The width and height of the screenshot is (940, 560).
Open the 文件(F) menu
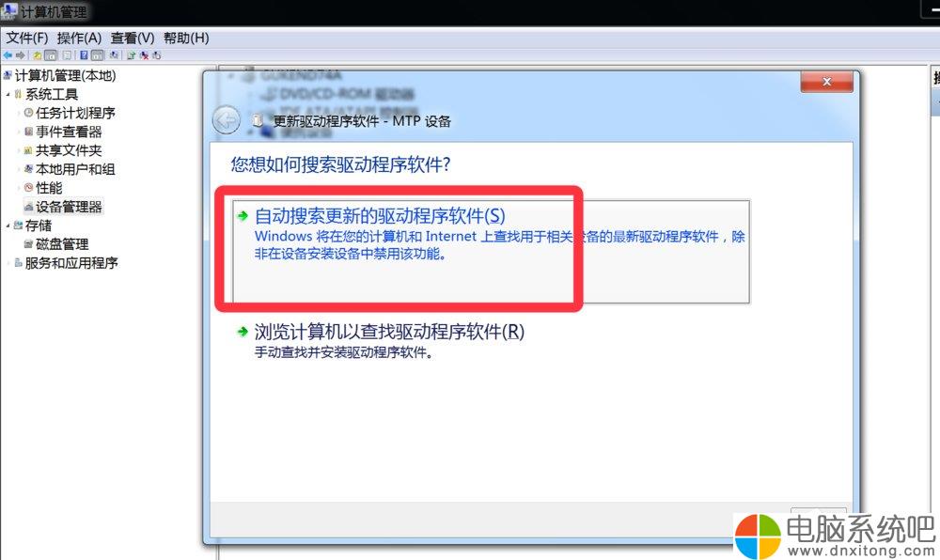click(x=27, y=38)
